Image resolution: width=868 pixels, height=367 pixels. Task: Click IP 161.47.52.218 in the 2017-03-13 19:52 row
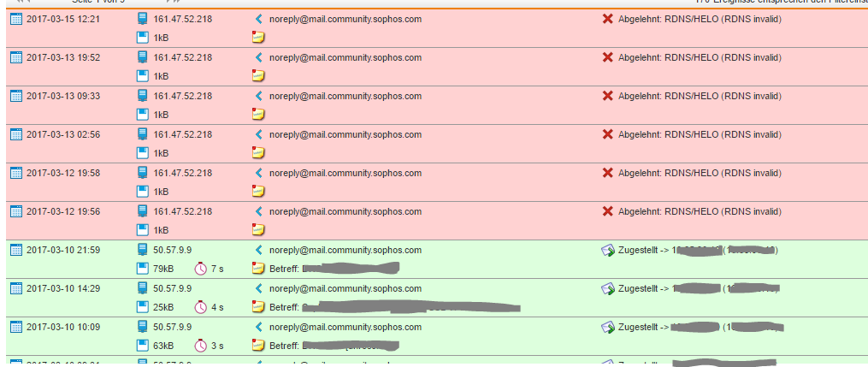click(x=183, y=57)
